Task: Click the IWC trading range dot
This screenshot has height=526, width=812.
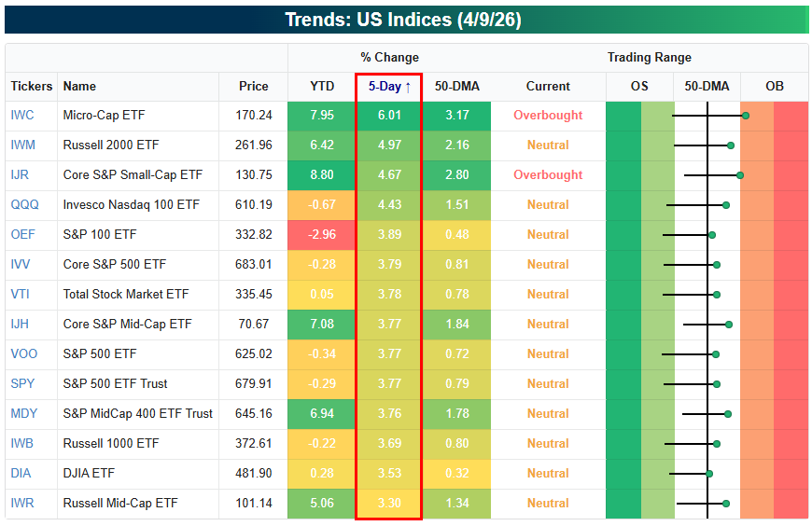Action: 746,116
